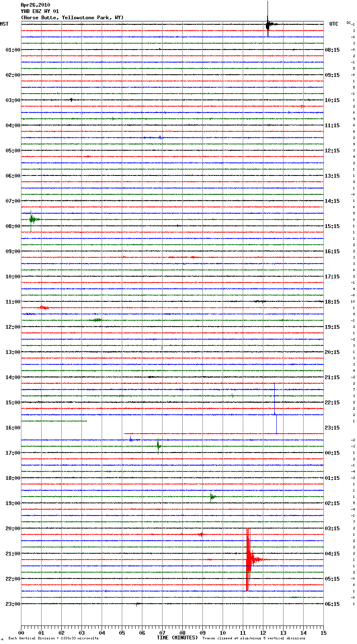This screenshot has width=357, height=644.
Task: Click the 16:15 UTC time label
Action: 332,251
